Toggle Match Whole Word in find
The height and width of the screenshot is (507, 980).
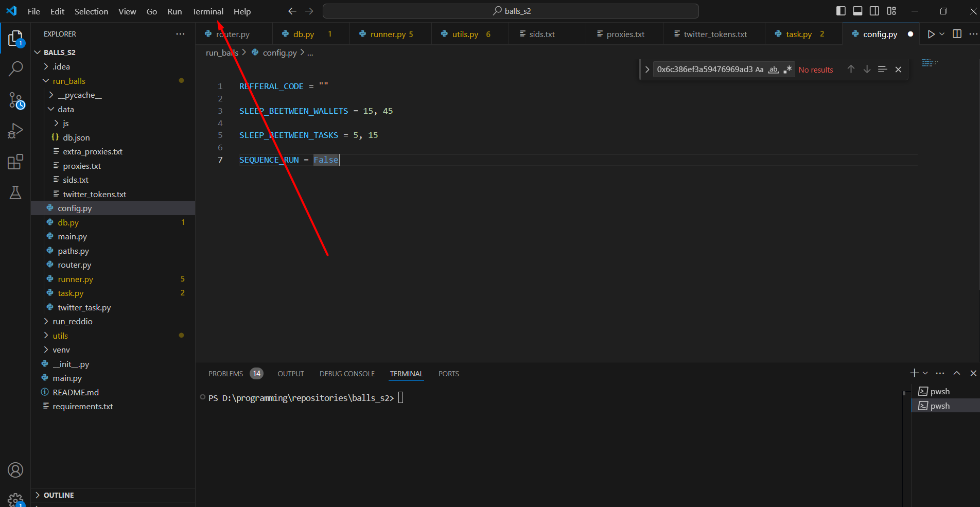tap(774, 69)
